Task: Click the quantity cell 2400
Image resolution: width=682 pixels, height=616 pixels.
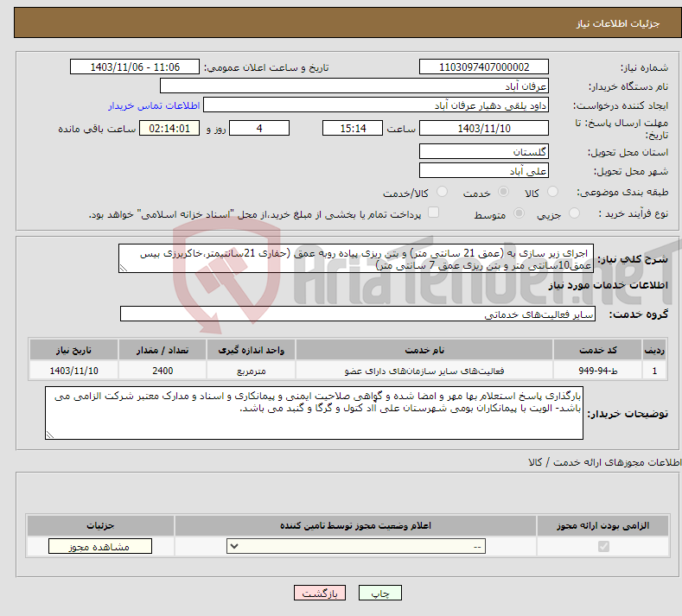Action: 163,371
